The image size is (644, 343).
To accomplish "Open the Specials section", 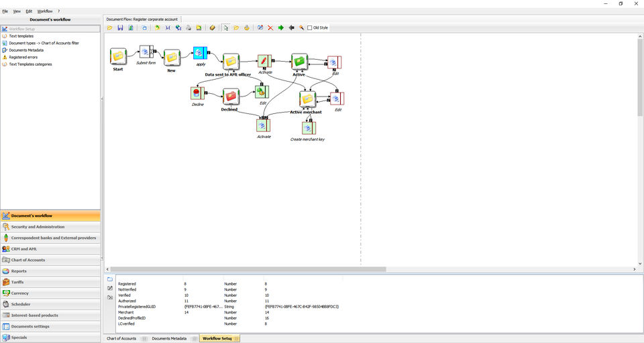I will [x=50, y=337].
